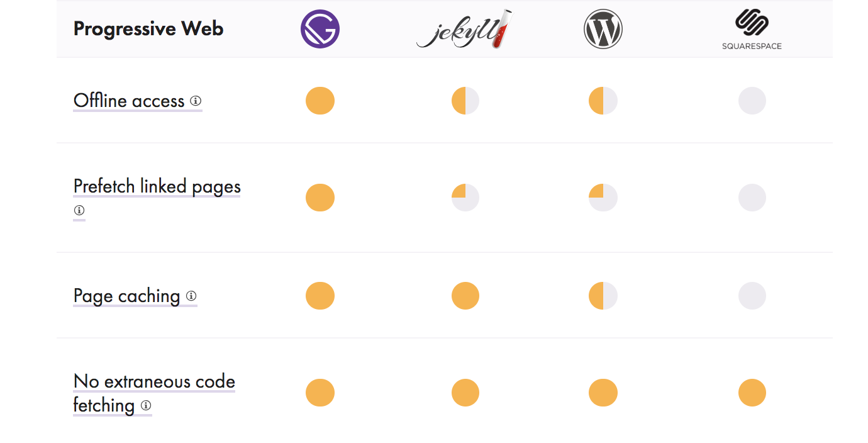Click Squarespace empty circle for Page caching
Screen dimensions: 868x443
(752, 296)
